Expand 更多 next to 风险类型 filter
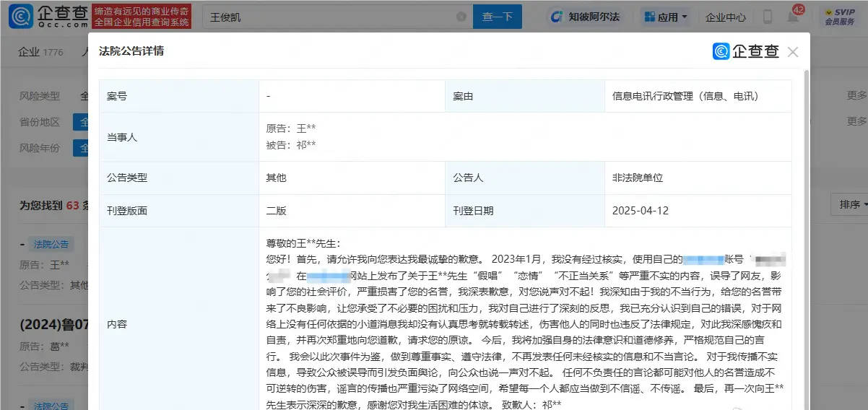The image size is (868, 410). [856, 95]
